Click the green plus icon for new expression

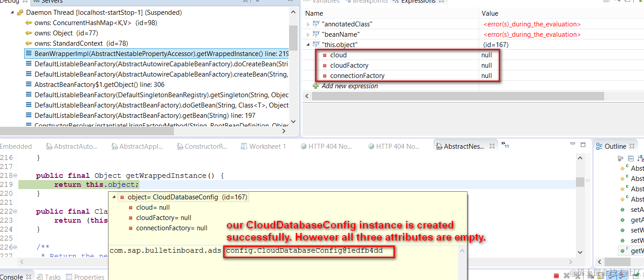click(x=316, y=86)
